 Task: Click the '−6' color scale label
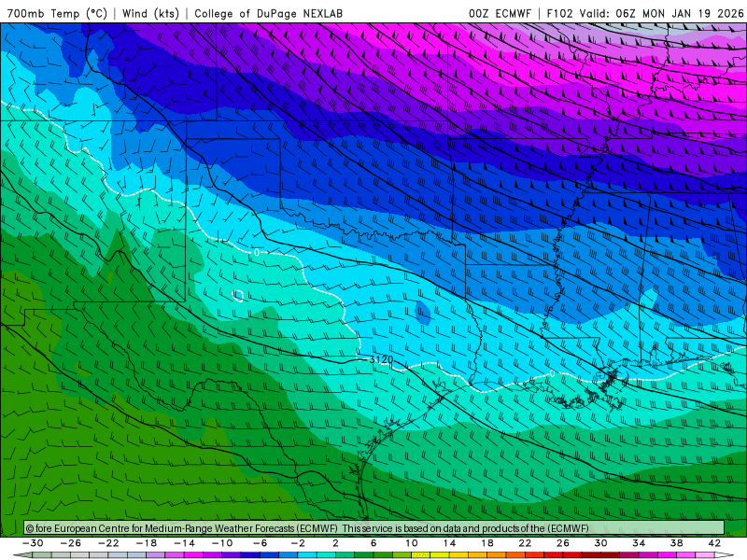pyautogui.click(x=261, y=543)
